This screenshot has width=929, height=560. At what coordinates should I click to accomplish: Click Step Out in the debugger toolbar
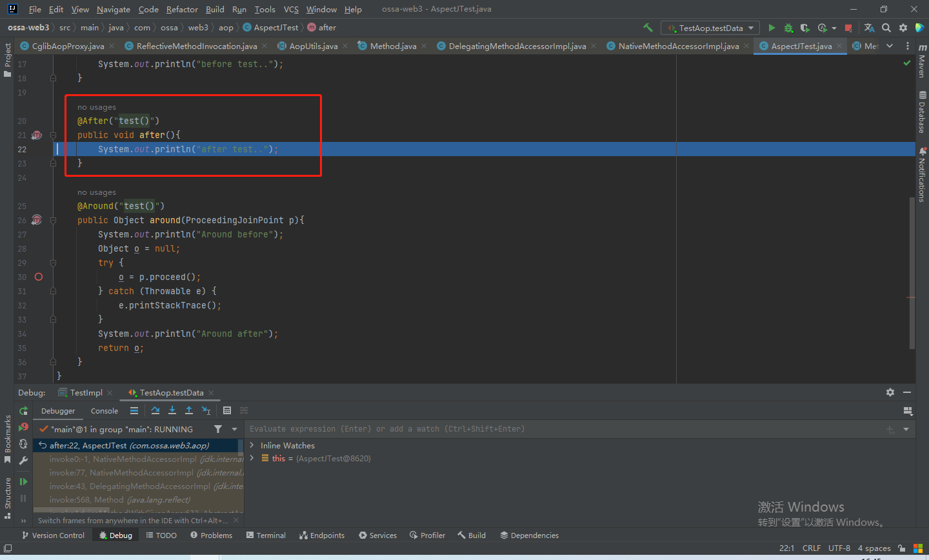[x=189, y=410]
